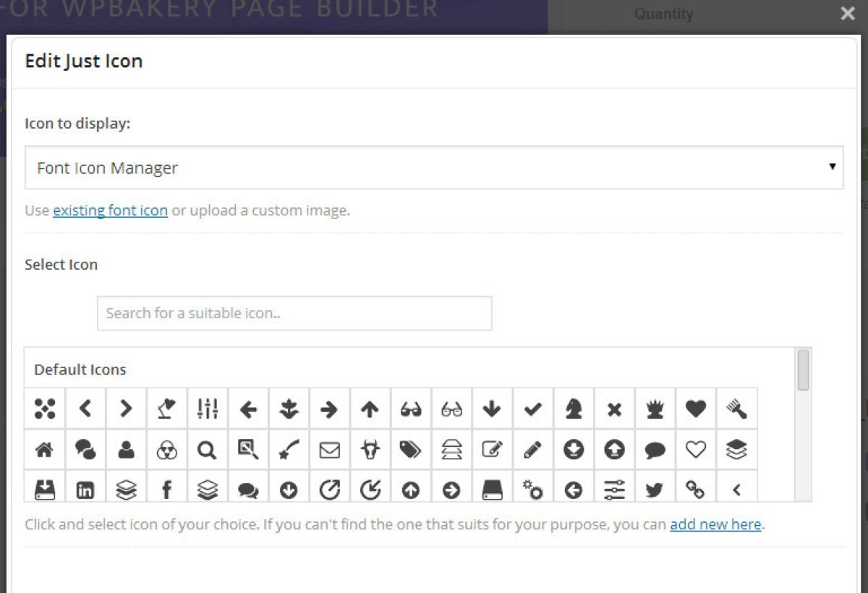Pick the checkmark icon

pyautogui.click(x=532, y=409)
